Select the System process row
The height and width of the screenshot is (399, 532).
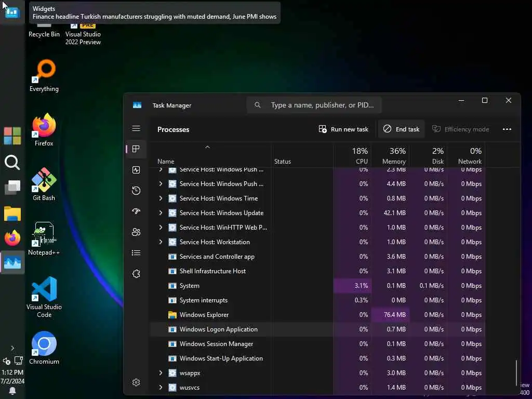317,286
